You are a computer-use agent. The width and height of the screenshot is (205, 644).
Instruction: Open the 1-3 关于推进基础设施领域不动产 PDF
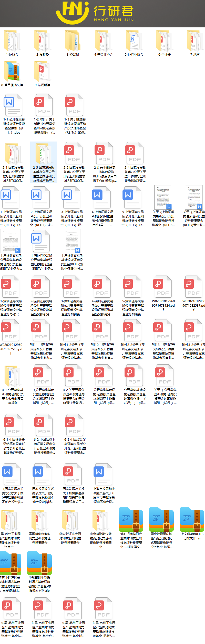click(x=75, y=105)
